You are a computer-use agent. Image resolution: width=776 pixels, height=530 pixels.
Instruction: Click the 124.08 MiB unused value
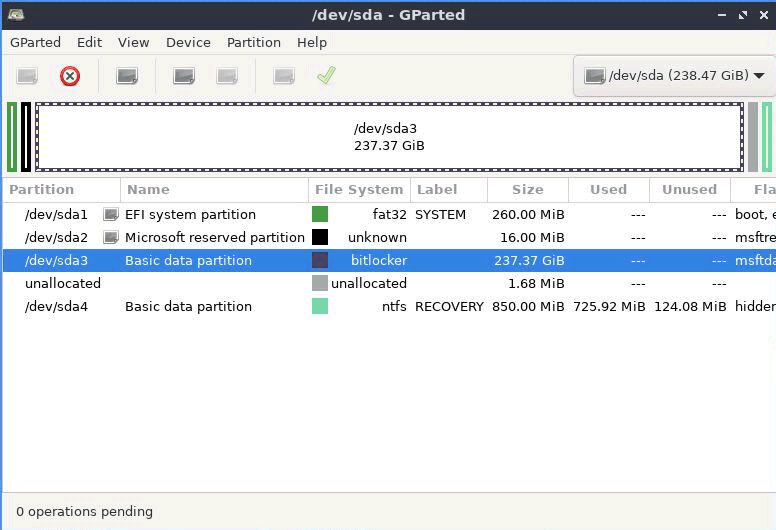(x=690, y=306)
